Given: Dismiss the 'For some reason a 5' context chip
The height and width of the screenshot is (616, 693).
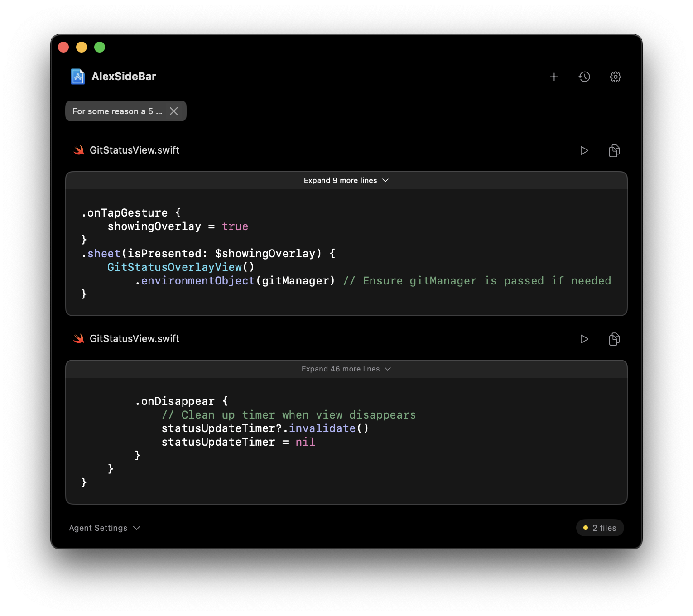Looking at the screenshot, I should point(174,111).
